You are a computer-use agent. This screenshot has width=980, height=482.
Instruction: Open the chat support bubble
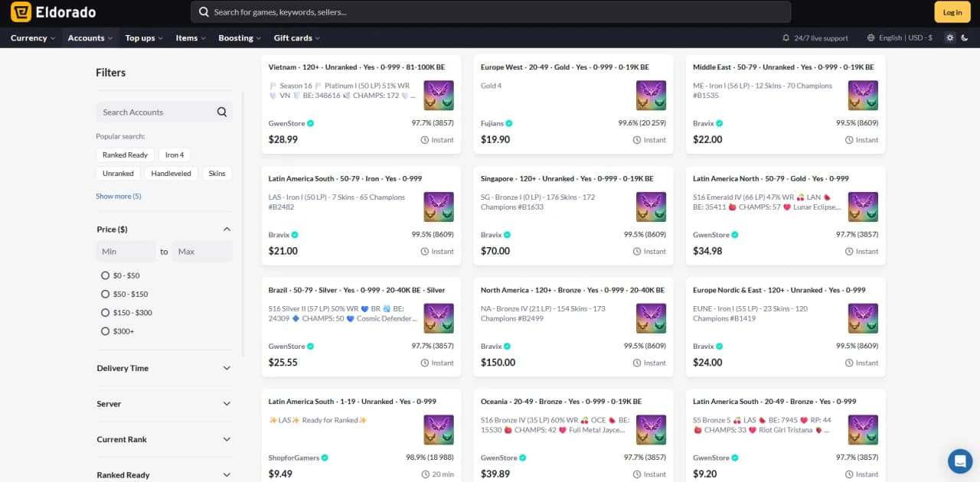pyautogui.click(x=960, y=461)
